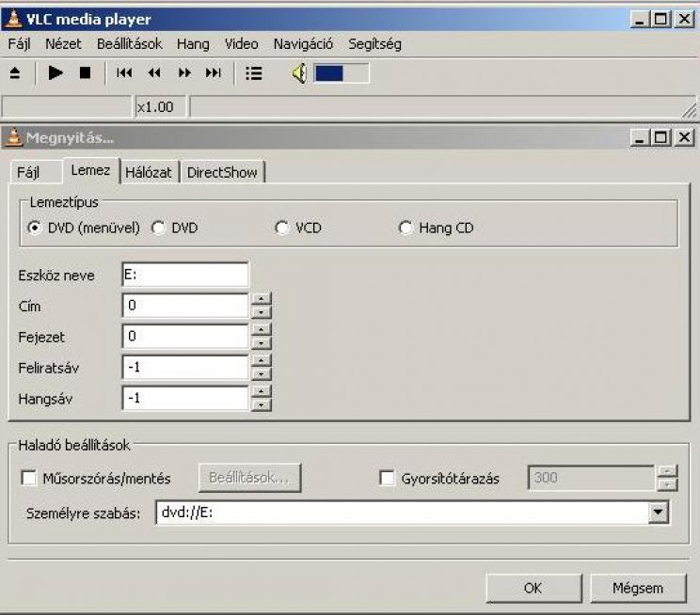The image size is (700, 615).
Task: Confirm with the OK button
Action: click(x=533, y=588)
